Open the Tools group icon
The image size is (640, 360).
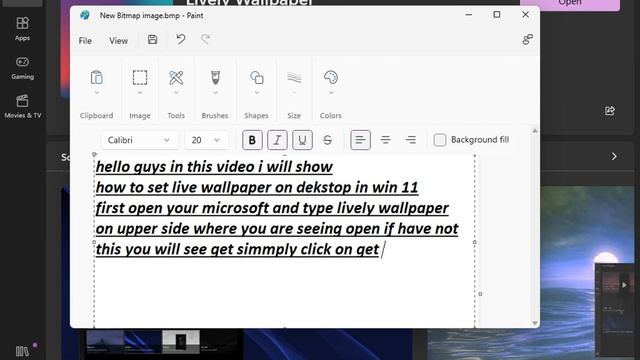click(x=176, y=77)
